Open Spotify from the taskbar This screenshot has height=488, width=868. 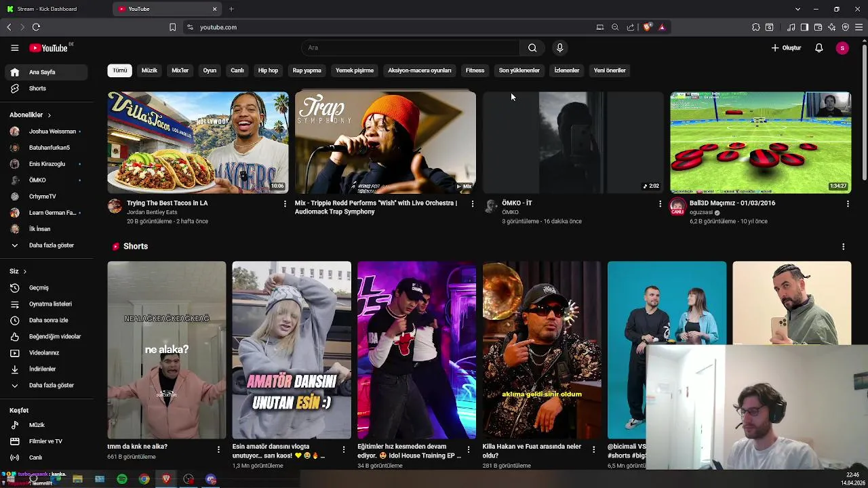click(x=122, y=479)
